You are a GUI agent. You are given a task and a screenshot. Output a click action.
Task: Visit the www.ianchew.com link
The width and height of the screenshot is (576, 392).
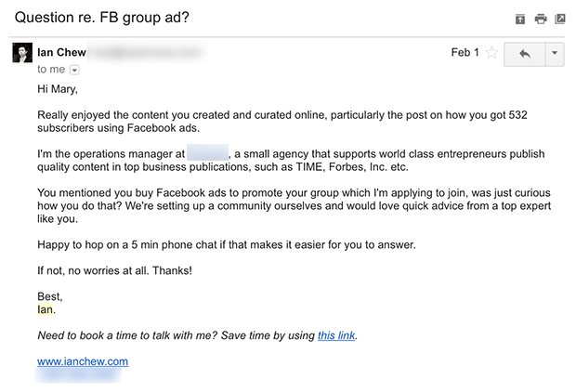[x=83, y=361]
